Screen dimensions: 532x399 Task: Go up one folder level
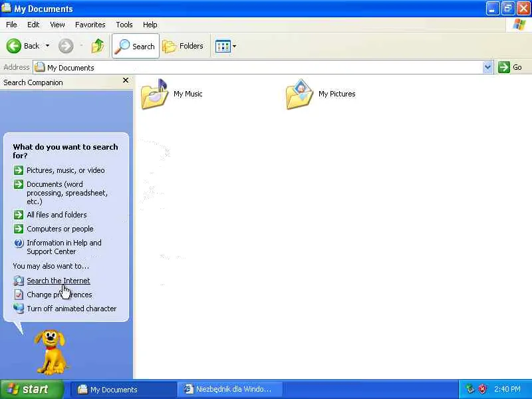[98, 46]
